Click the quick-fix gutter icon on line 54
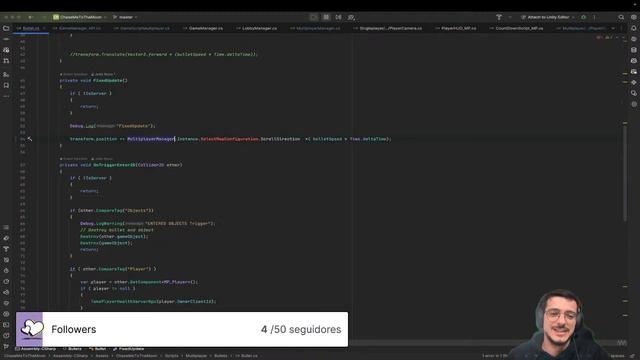This screenshot has width=640, height=360. coord(30,139)
